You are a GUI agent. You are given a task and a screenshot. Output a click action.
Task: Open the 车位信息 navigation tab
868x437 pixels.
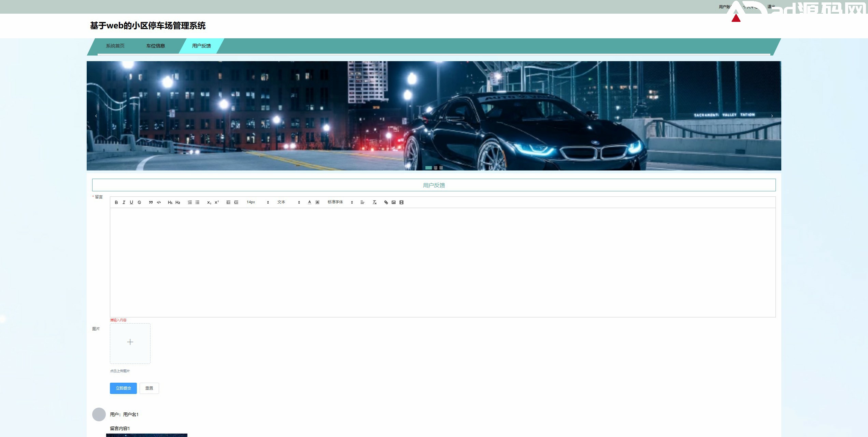(x=156, y=46)
